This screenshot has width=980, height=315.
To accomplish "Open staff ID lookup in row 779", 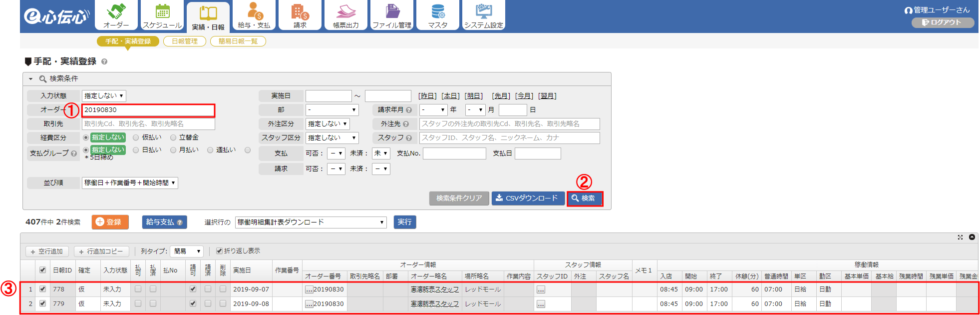I will point(541,304).
